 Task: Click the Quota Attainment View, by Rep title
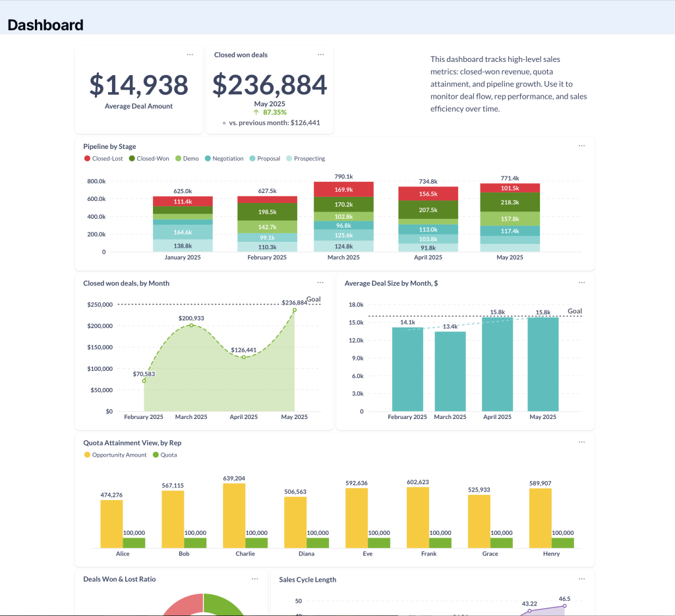tap(132, 443)
